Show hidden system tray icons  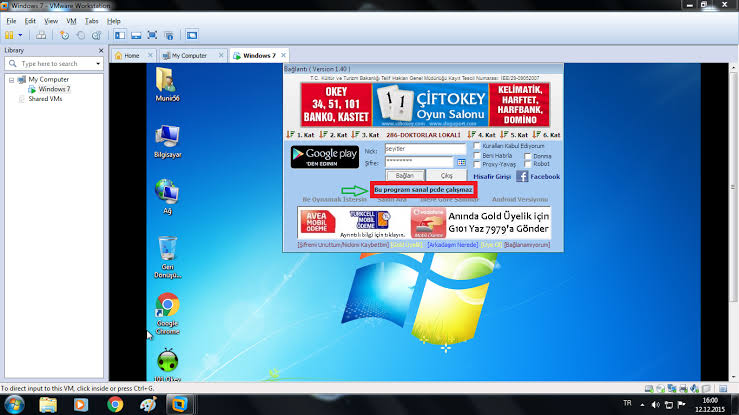[x=642, y=405]
